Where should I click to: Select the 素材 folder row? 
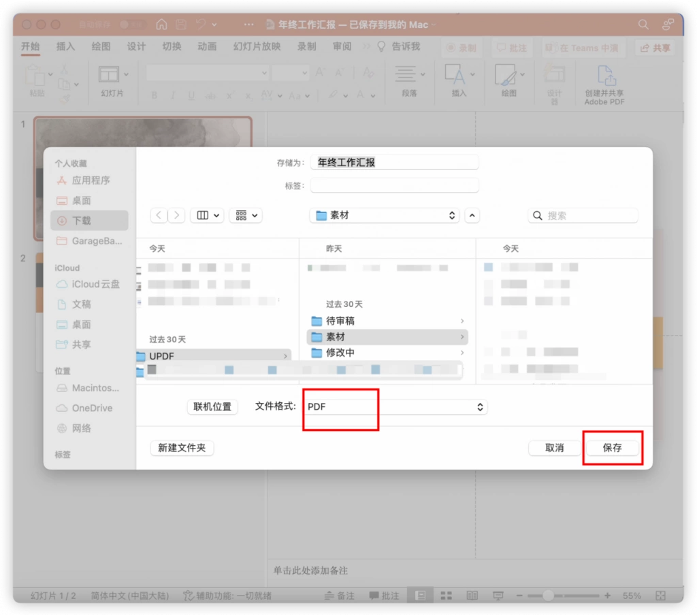coord(387,337)
